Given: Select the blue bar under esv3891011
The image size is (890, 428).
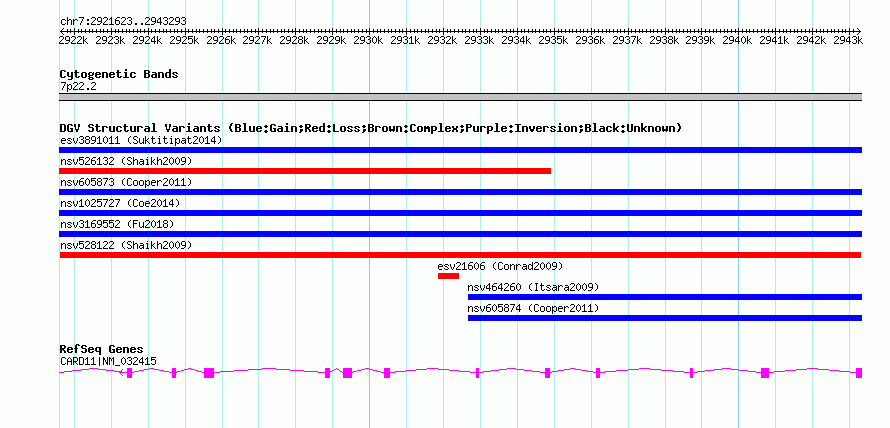Looking at the screenshot, I should coord(460,150).
